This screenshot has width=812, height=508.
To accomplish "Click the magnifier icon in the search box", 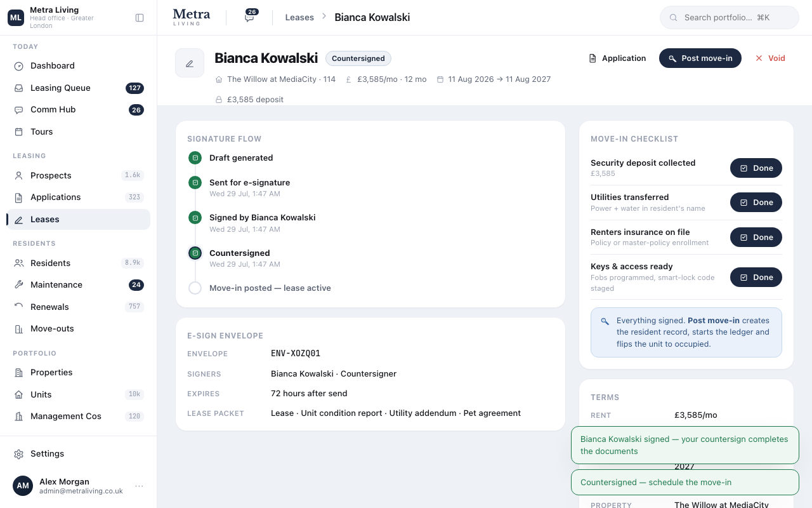I will coord(674,18).
